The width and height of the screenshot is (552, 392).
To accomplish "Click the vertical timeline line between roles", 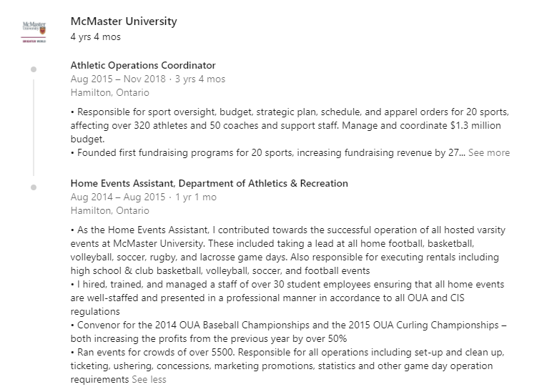I will click(34, 128).
